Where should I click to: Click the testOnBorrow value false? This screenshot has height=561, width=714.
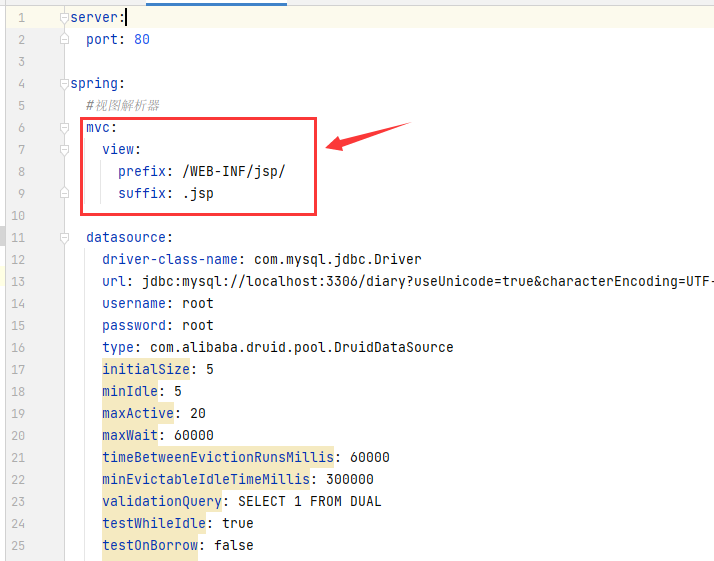click(x=234, y=546)
